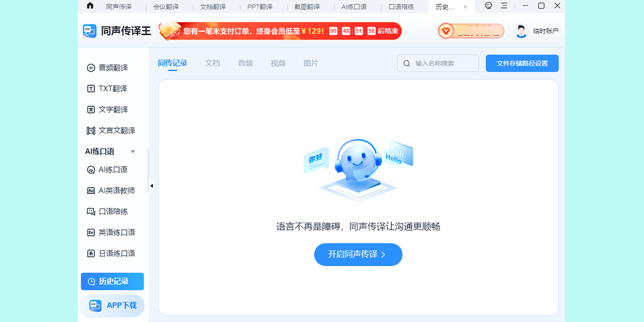The width and height of the screenshot is (644, 322).
Task: Click the AI练口语 chat-face icon in the sidebar list
Action: (91, 170)
